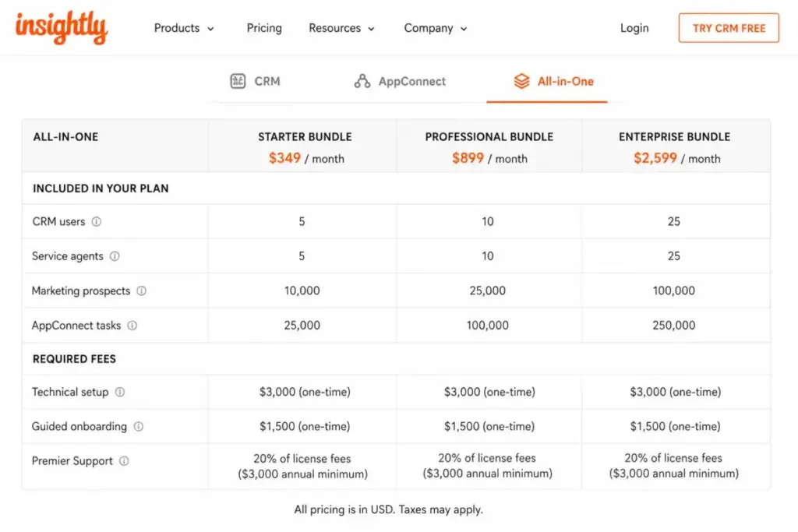Image resolution: width=798 pixels, height=532 pixels.
Task: Click the 100,000 AppConnect tasks value for Professional
Action: click(x=488, y=325)
